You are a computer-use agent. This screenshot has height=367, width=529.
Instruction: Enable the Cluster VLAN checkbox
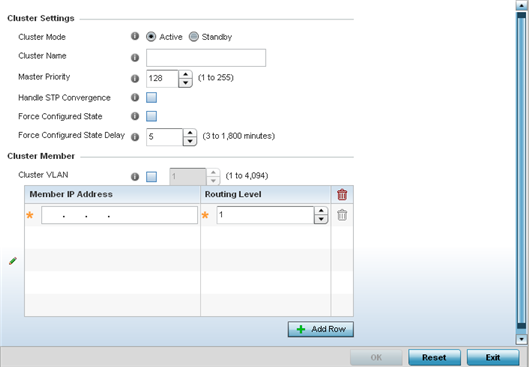151,176
